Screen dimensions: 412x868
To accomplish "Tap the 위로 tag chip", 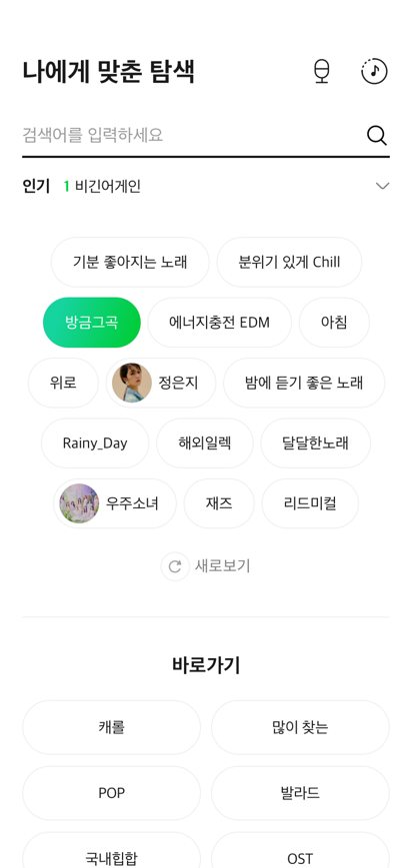I will 63,383.
